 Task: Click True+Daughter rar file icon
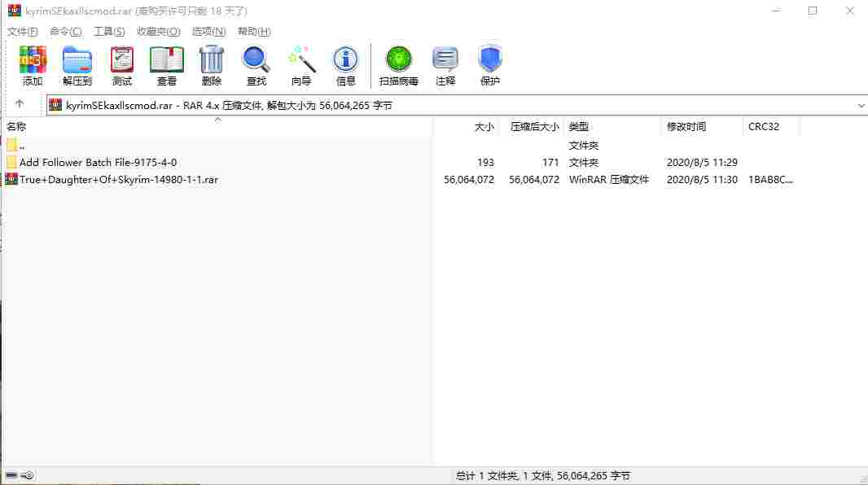(11, 179)
